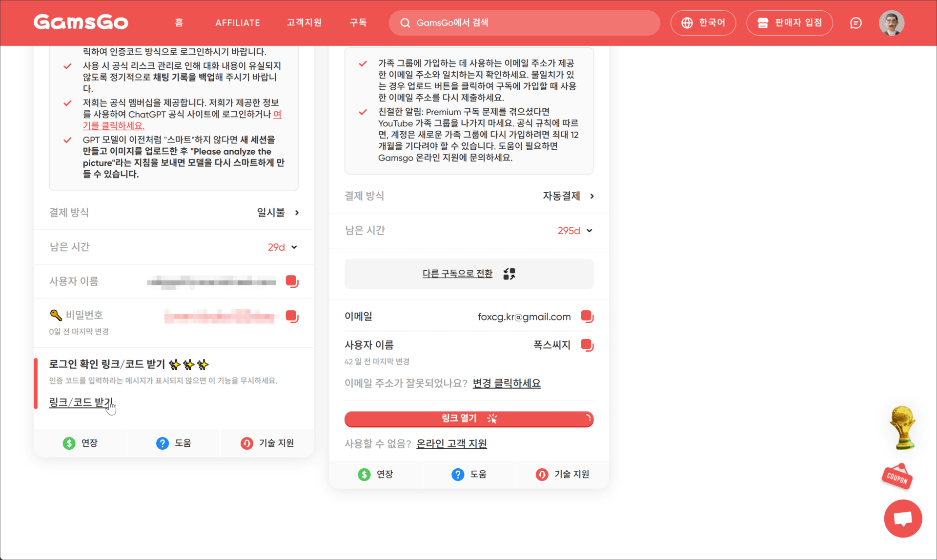
Task: Copy the blurred 비밀번호 value
Action: pyautogui.click(x=292, y=317)
